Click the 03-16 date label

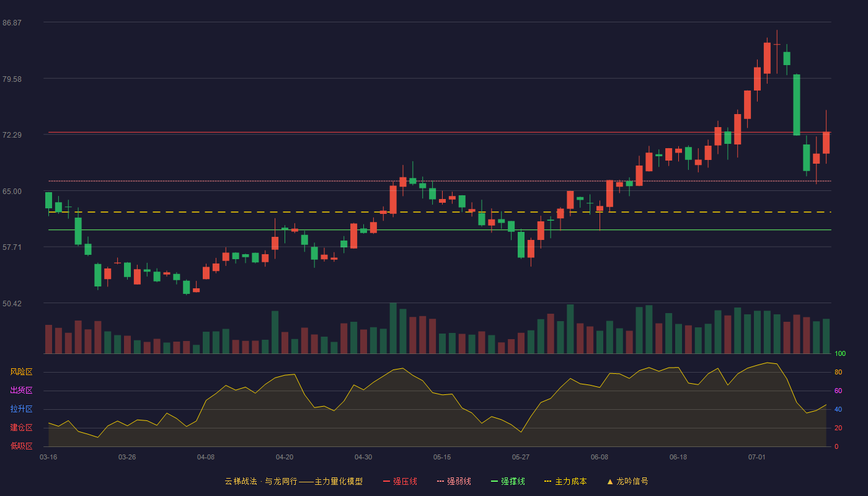click(48, 457)
